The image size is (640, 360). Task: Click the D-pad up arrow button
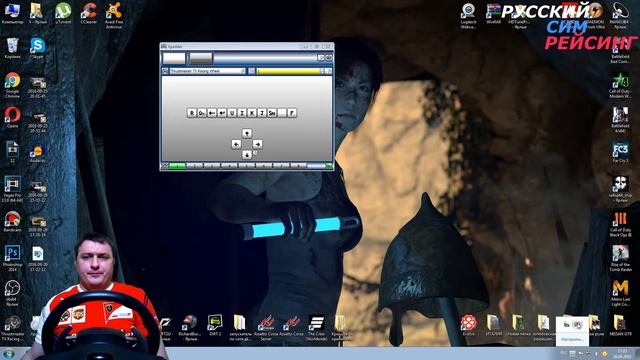coord(247,133)
